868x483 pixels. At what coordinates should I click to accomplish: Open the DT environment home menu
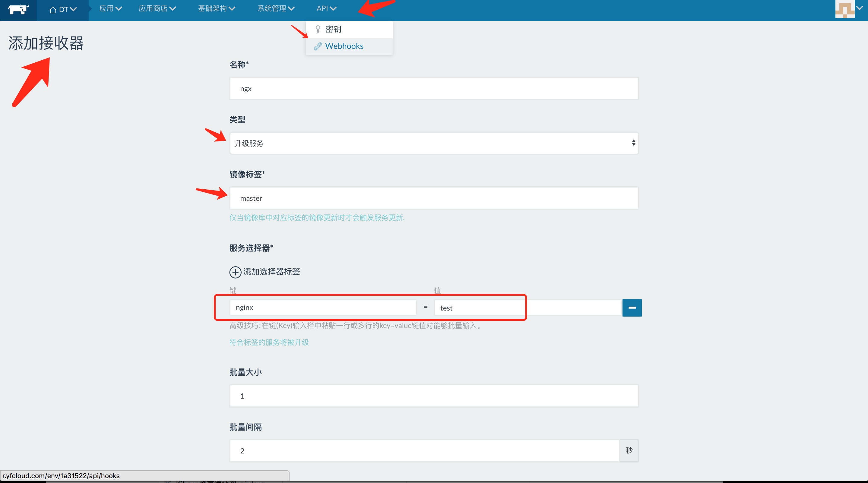[63, 9]
